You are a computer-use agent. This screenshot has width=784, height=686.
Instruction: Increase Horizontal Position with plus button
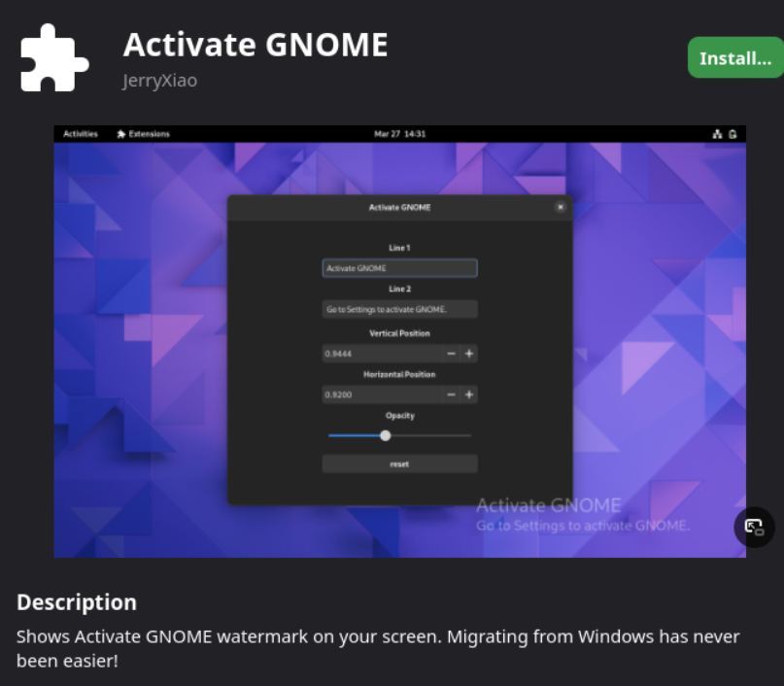click(469, 394)
